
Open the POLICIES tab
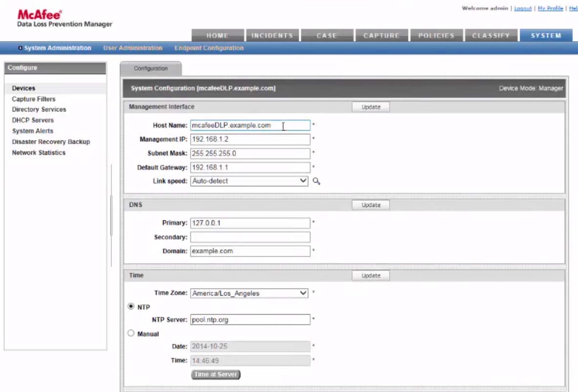click(436, 35)
